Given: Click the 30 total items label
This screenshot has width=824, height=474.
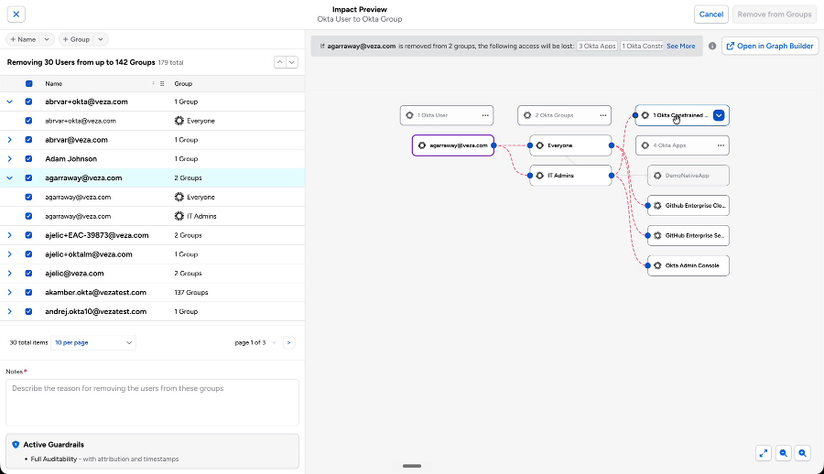Looking at the screenshot, I should [28, 343].
